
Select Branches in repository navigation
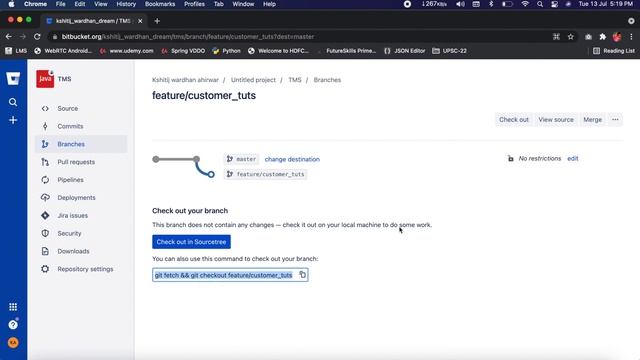pos(81,144)
